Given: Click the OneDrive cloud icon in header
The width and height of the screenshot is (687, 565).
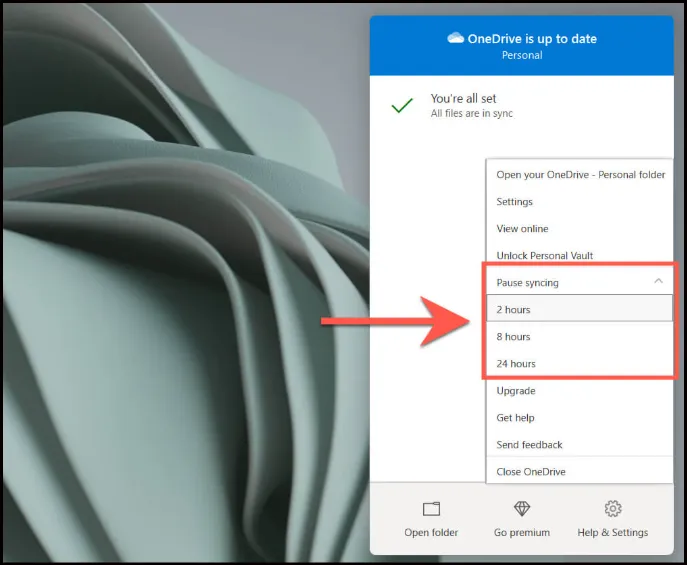Looking at the screenshot, I should pos(455,38).
